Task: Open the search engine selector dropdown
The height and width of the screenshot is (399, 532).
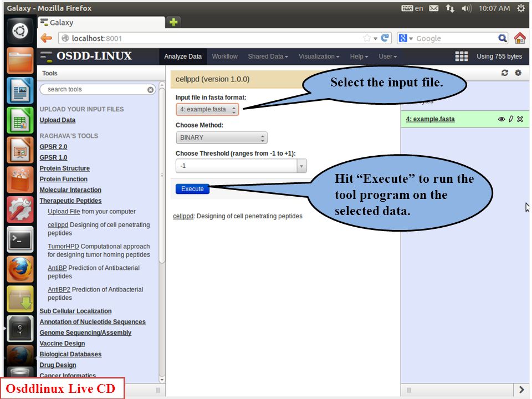Action: tap(406, 38)
